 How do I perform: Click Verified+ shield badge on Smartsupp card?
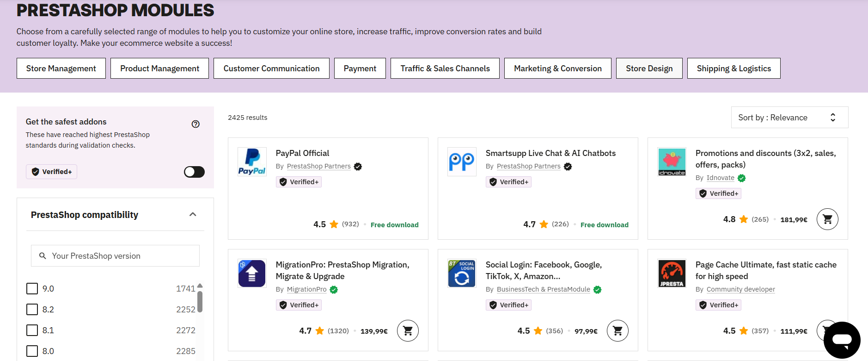[508, 182]
